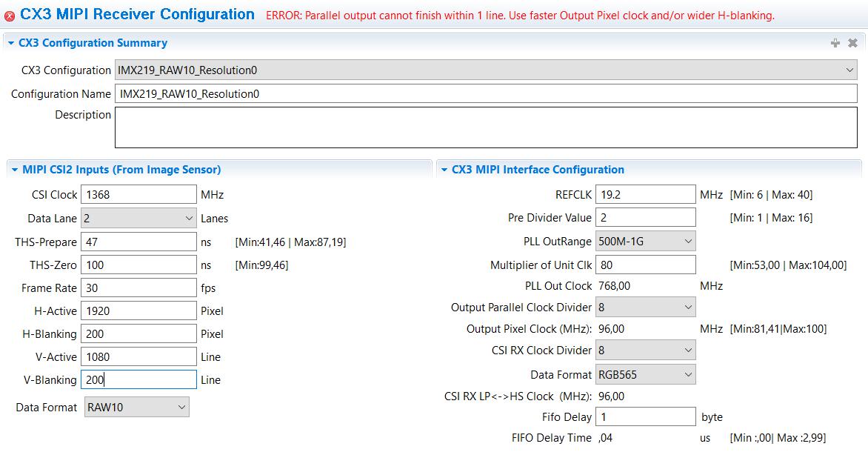Click the Configuration Name text field
The height and width of the screenshot is (455, 868).
(x=486, y=94)
